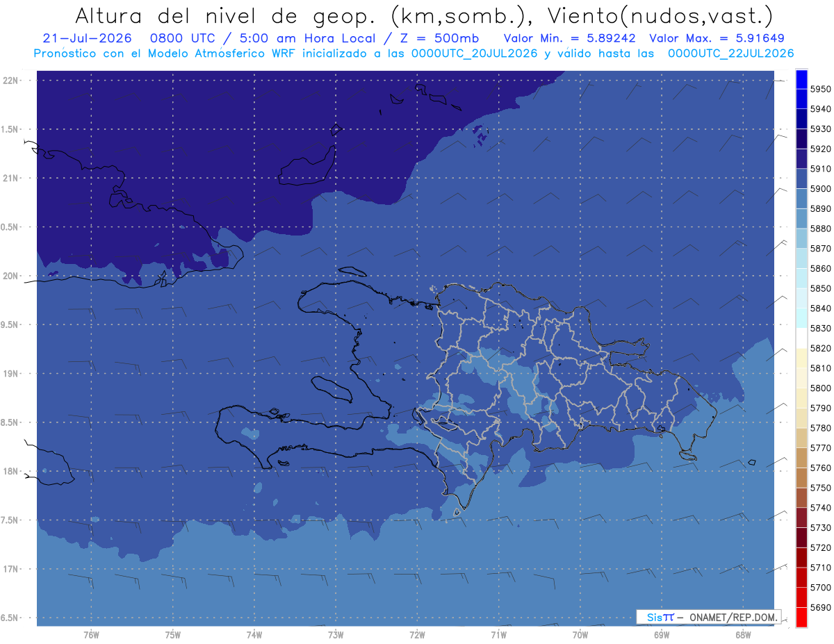834x644 pixels.
Task: Click the '5690' color scale value
Action: pyautogui.click(x=820, y=607)
